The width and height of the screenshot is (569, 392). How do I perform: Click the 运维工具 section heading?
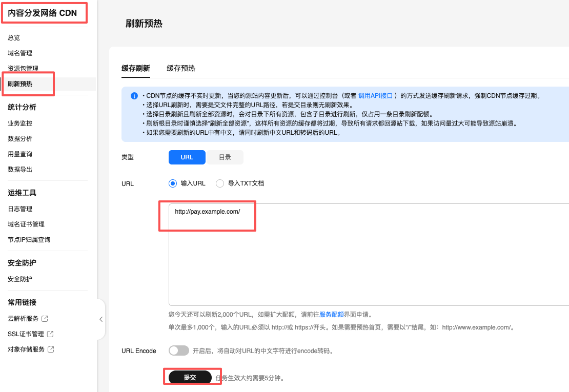(x=22, y=193)
